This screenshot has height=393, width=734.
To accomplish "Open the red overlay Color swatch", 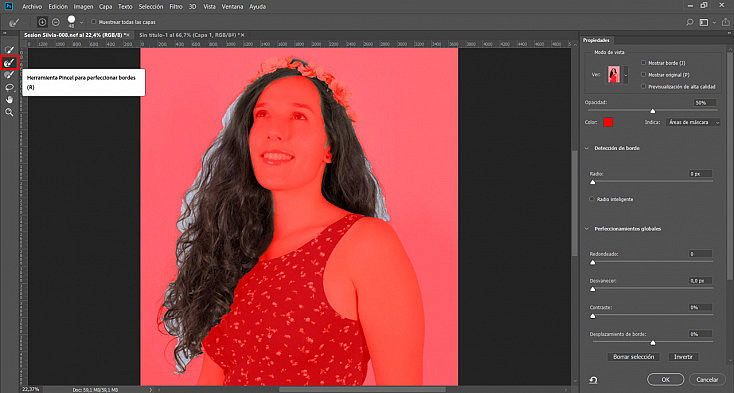I will (608, 122).
